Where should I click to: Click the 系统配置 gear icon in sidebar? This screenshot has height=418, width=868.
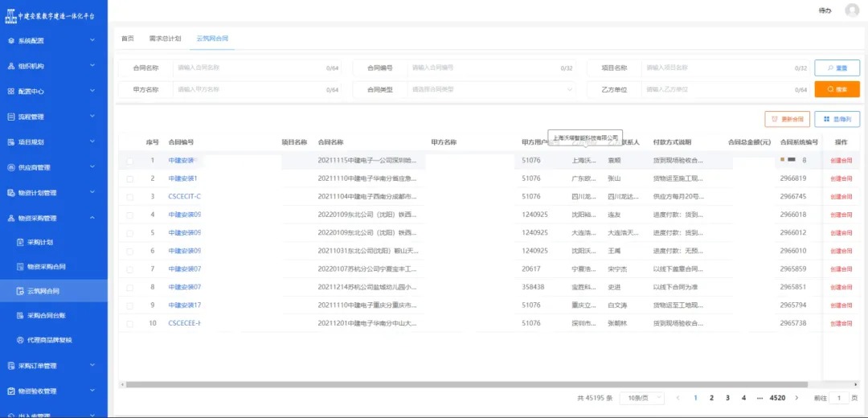[11, 40]
